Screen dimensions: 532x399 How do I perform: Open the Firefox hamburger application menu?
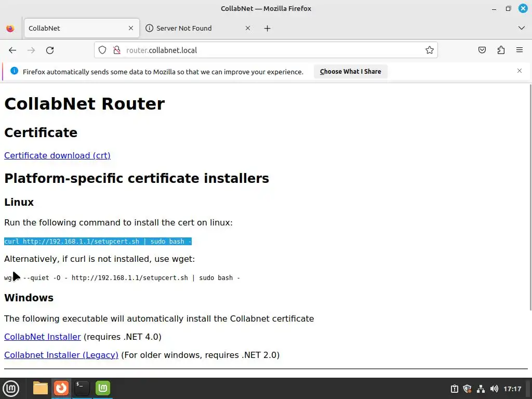520,50
